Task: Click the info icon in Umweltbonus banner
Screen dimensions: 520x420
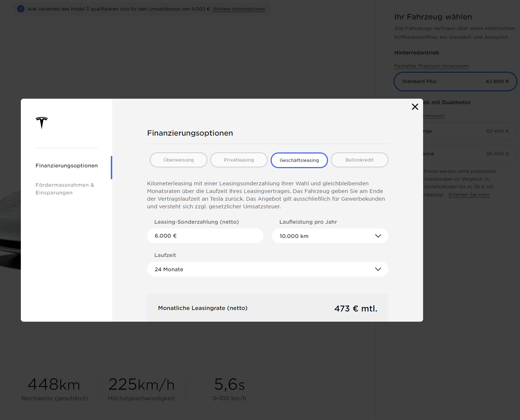Action: (x=21, y=9)
